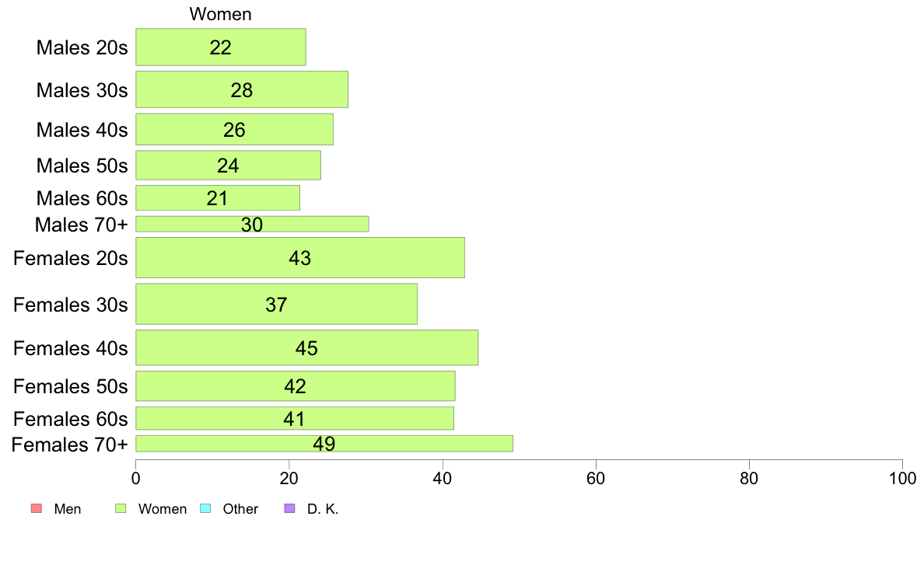Viewport: 924px width, 572px height.
Task: Select the Females 70+ bar showing 49
Action: 324,444
